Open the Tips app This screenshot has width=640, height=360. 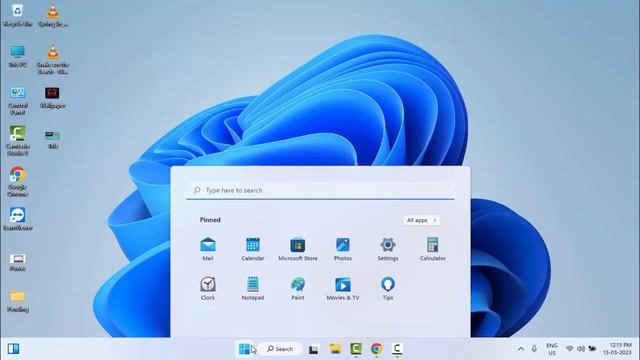(388, 289)
